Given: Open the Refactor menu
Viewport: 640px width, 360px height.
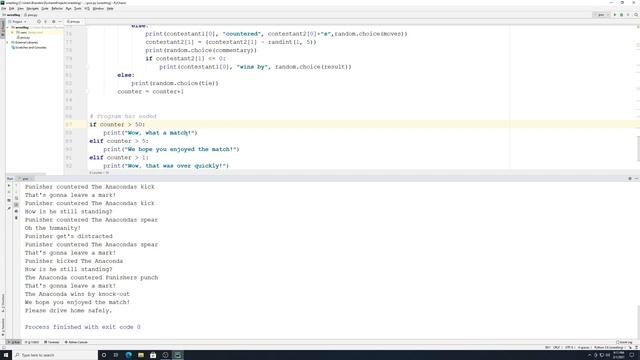Looking at the screenshot, I should click(57, 9).
